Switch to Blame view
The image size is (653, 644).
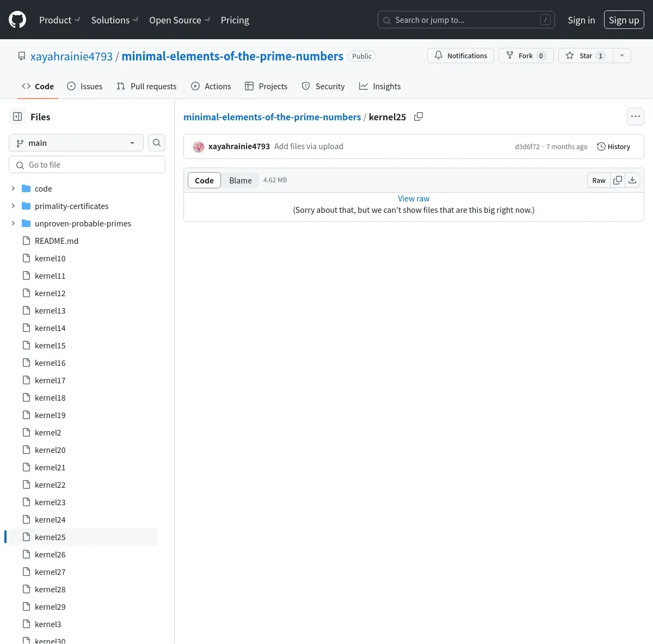point(241,180)
